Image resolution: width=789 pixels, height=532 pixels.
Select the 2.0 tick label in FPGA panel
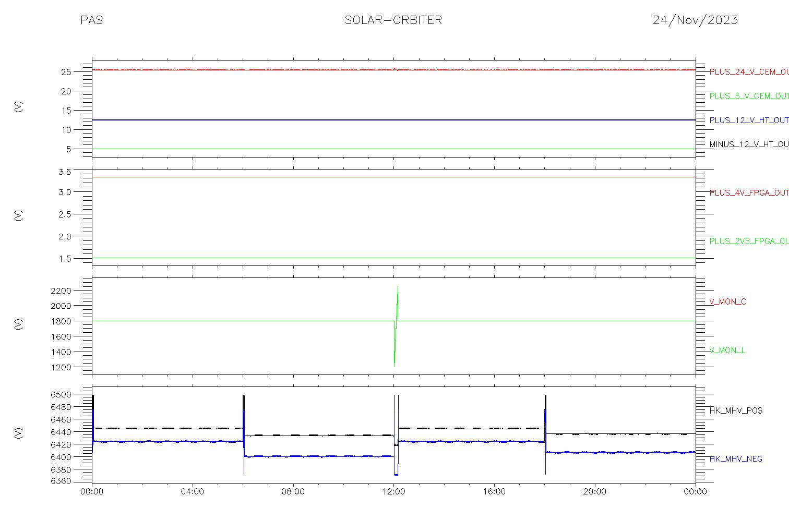click(65, 236)
